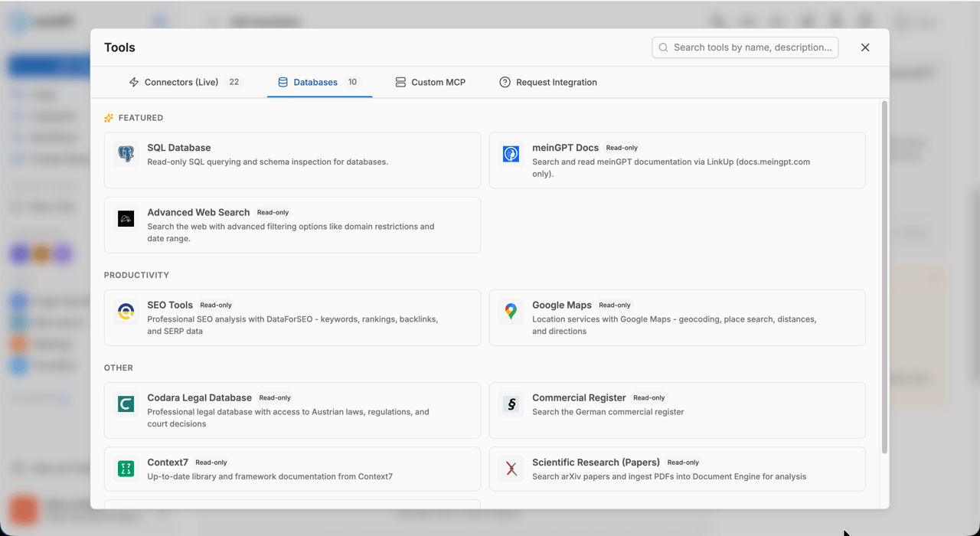Click the '22' badge on Connectors tab
The height and width of the screenshot is (536, 980).
(x=234, y=82)
